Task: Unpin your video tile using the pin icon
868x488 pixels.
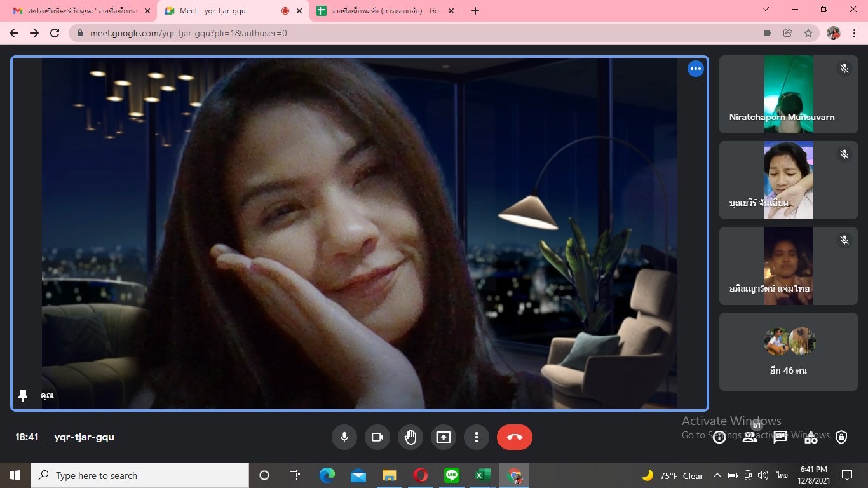Action: [23, 395]
